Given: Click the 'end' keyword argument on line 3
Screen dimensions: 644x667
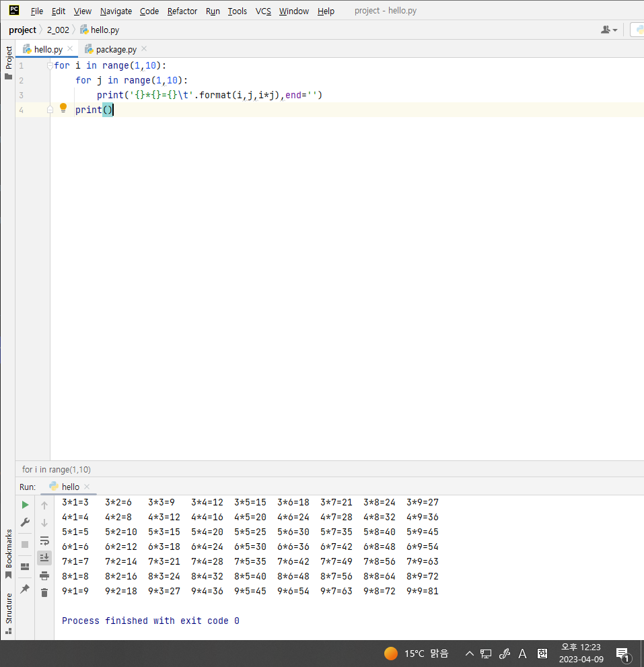Looking at the screenshot, I should [x=293, y=96].
